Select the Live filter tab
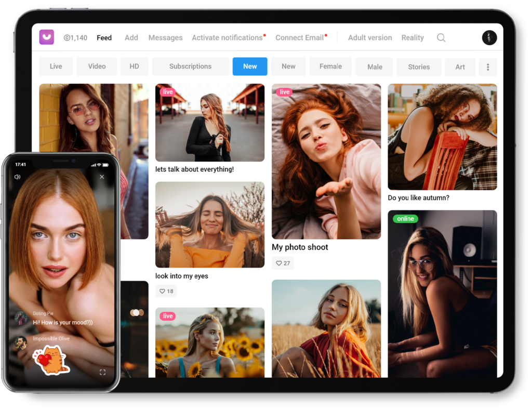The image size is (532, 410). (56, 67)
